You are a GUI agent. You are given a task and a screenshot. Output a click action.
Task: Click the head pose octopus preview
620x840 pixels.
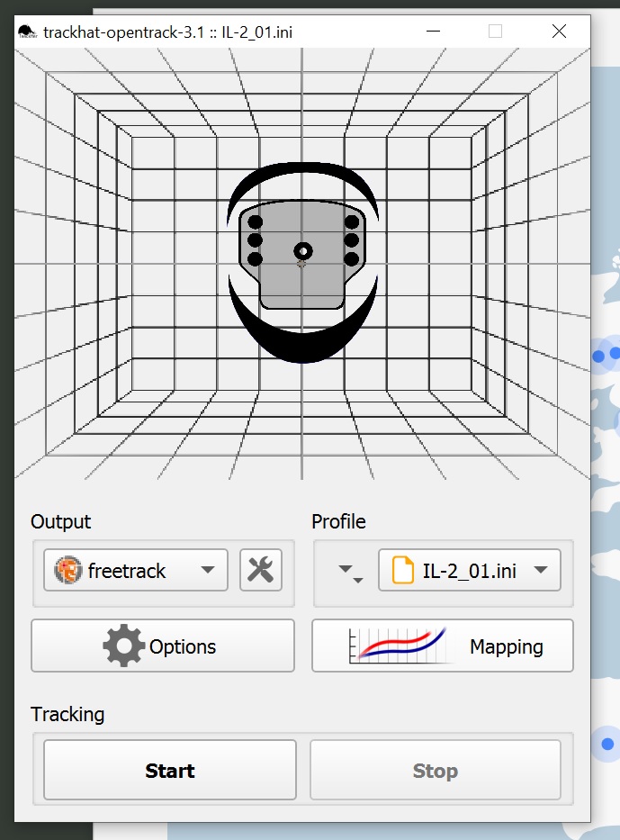point(302,264)
